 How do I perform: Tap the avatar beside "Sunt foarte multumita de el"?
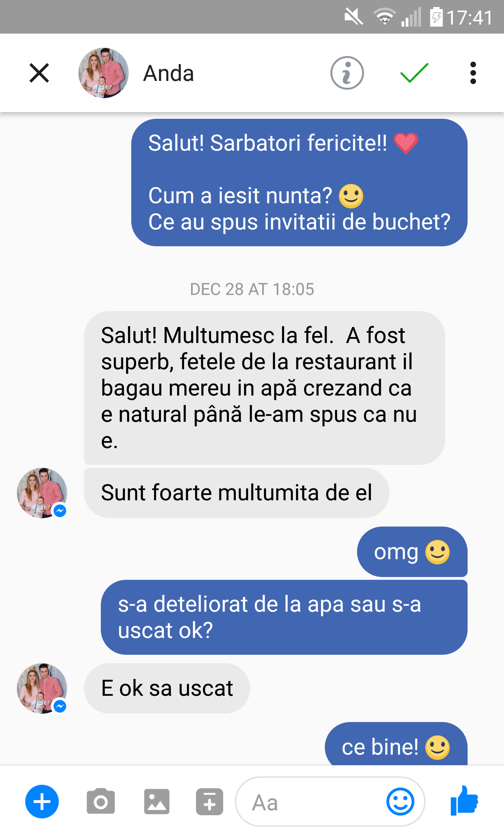42,493
